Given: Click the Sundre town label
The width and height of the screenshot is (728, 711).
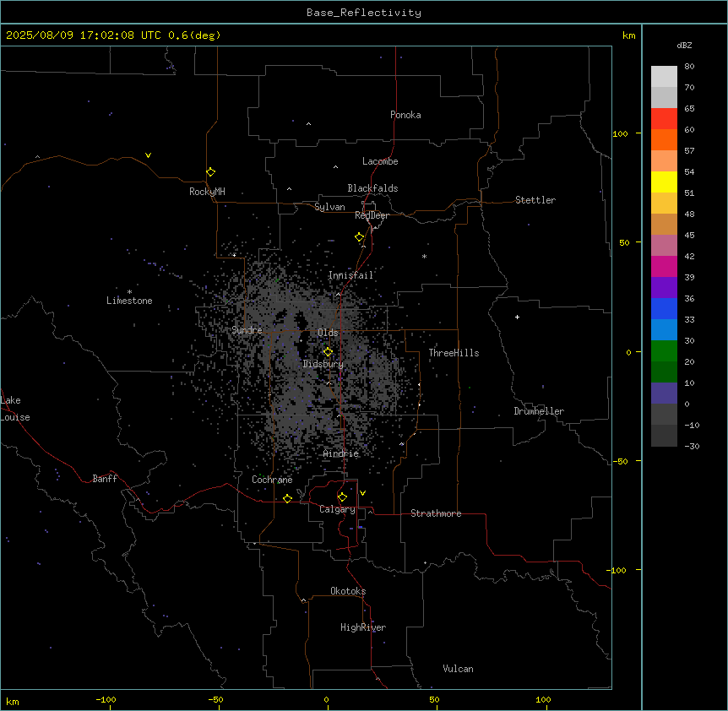Looking at the screenshot, I should pyautogui.click(x=247, y=330).
